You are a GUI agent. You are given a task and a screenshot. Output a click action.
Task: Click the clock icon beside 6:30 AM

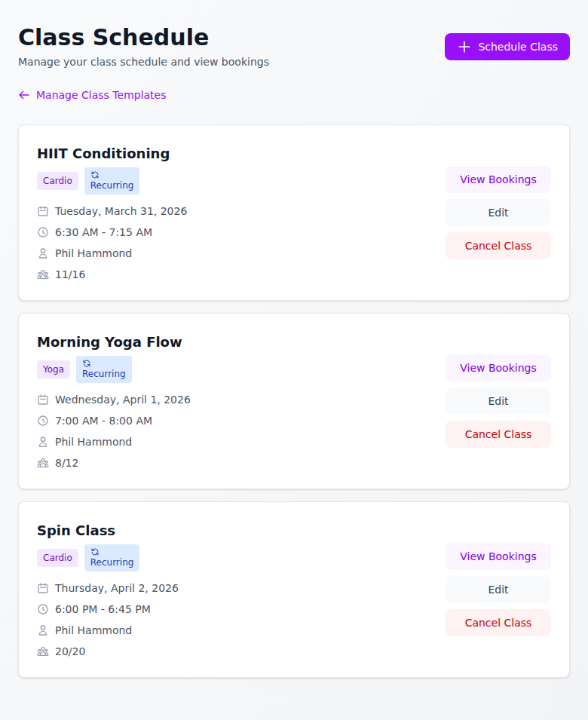tap(43, 232)
